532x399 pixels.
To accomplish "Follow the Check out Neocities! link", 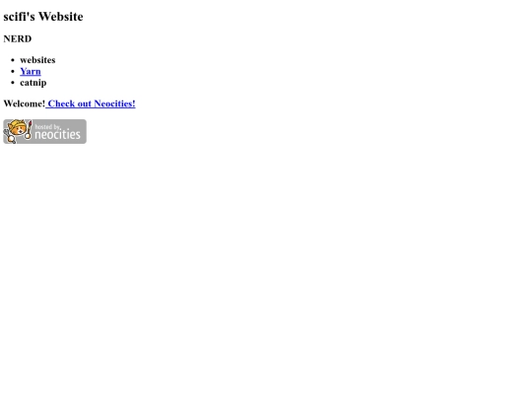I will pyautogui.click(x=91, y=103).
